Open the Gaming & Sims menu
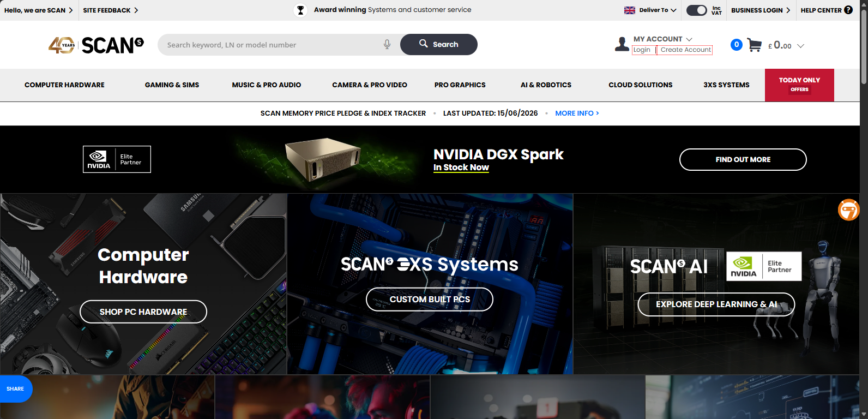The width and height of the screenshot is (868, 419). pos(172,85)
